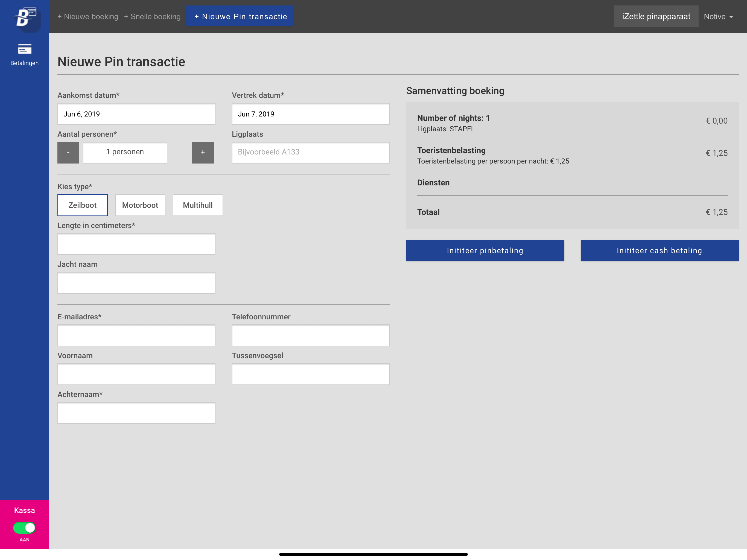The image size is (747, 560).
Task: Open the + Nieuwe boeking tab
Action: [x=88, y=17]
